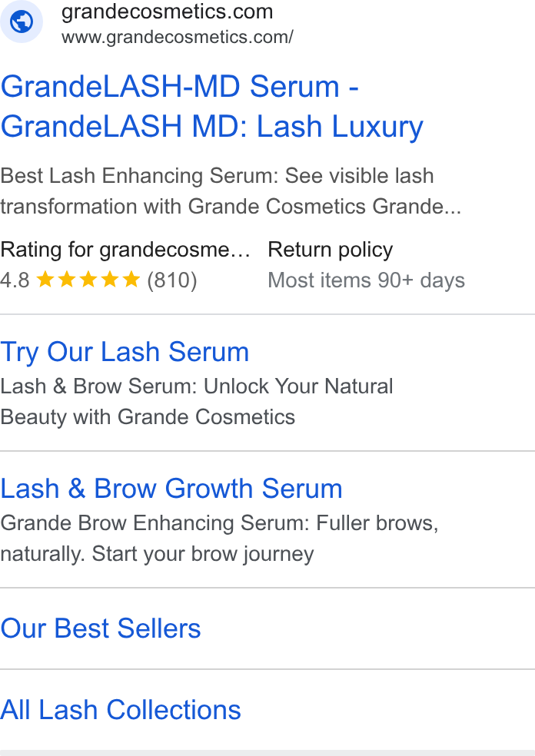Click the "Fuller brows, naturally" description text

220,539
